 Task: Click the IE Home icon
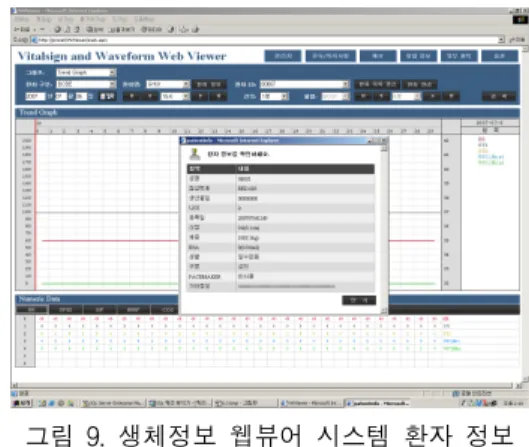coord(77,30)
